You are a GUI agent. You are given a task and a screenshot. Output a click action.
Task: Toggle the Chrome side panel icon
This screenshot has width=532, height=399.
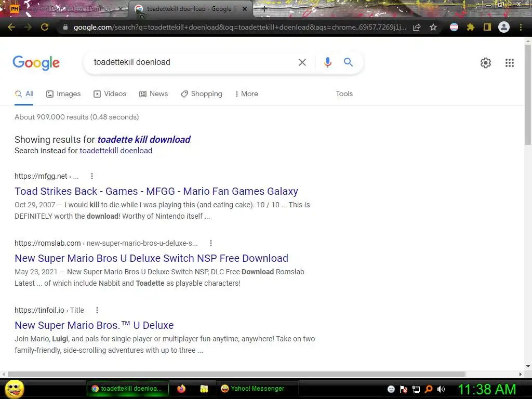487,27
